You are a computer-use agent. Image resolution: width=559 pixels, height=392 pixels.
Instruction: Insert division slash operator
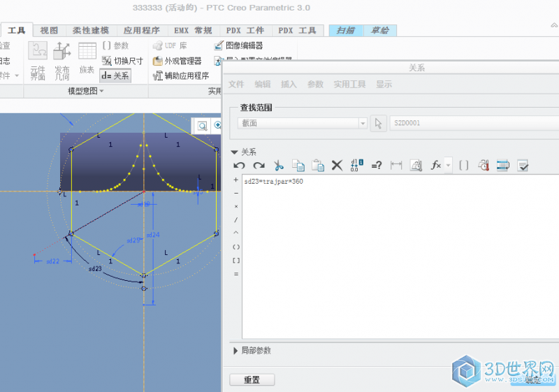point(235,220)
